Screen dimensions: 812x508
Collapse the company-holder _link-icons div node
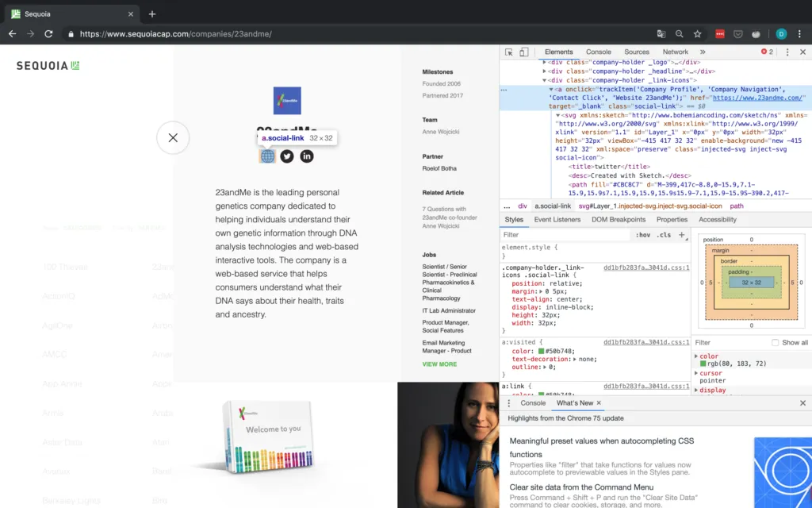pyautogui.click(x=544, y=80)
